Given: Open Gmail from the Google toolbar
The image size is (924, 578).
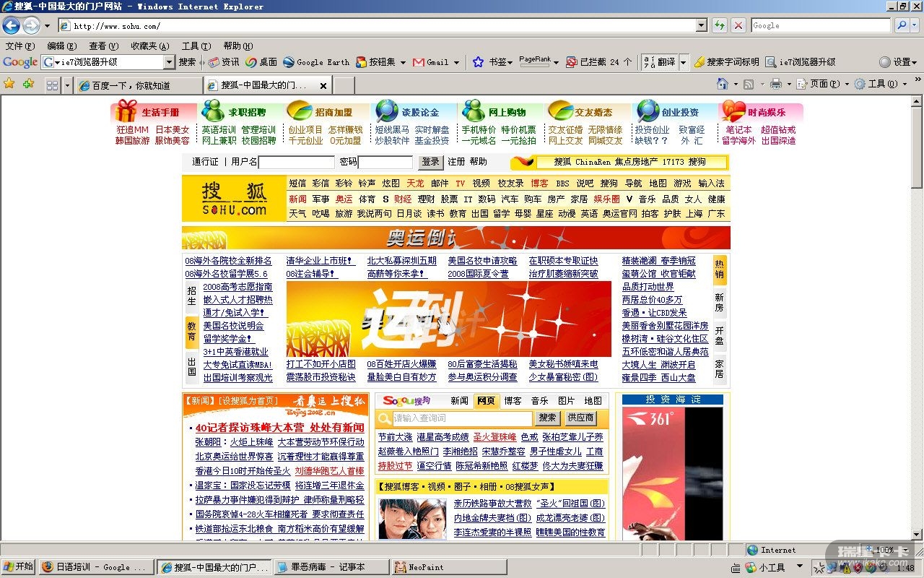Looking at the screenshot, I should point(431,62).
